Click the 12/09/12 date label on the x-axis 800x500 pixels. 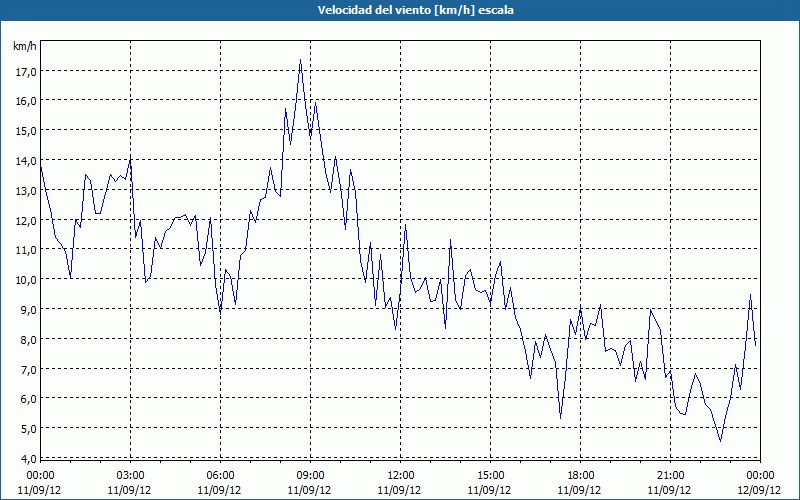[760, 490]
